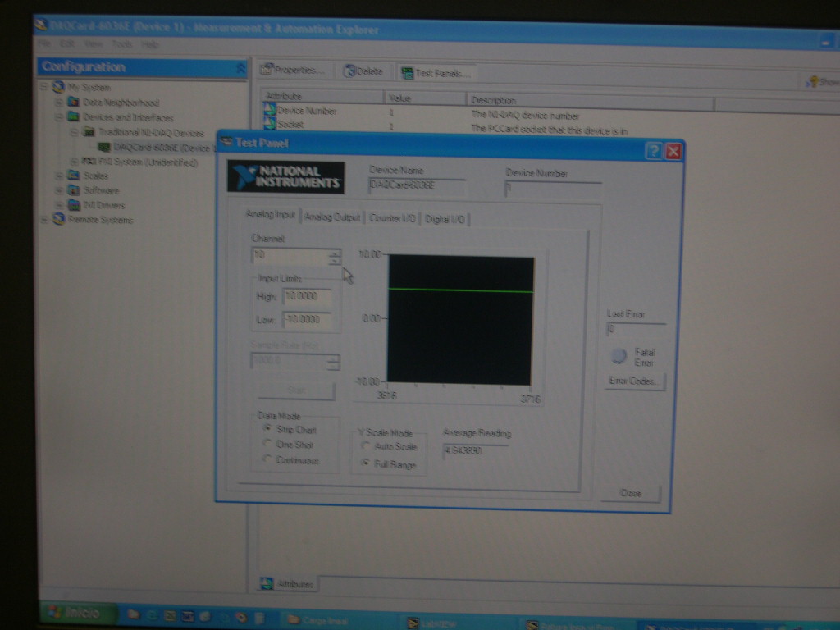The width and height of the screenshot is (840, 630).
Task: Open the Edit menu
Action: 67,43
